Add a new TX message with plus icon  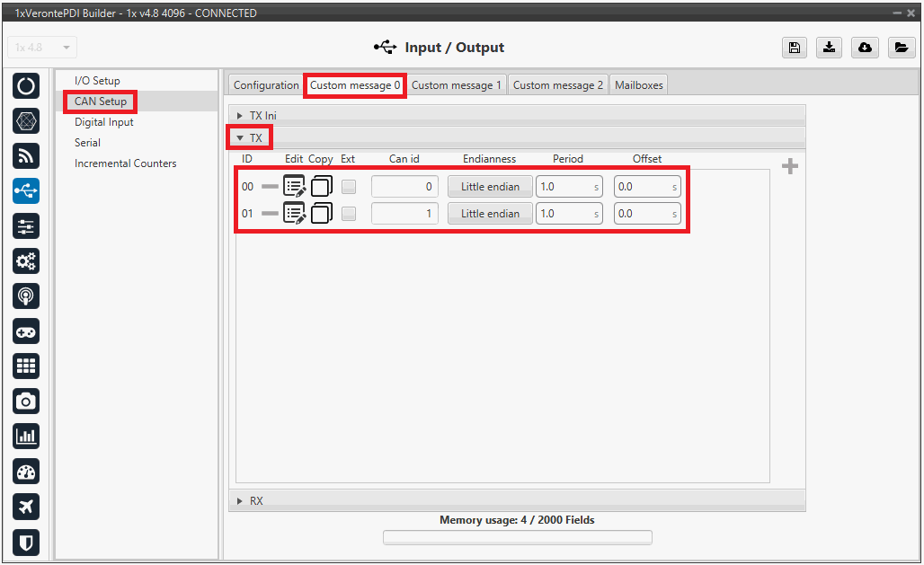coord(790,167)
